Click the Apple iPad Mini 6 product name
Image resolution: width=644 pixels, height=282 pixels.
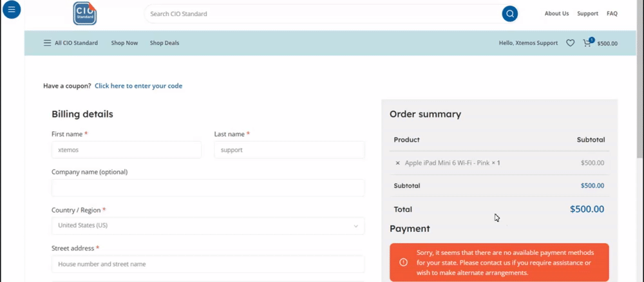pos(448,163)
